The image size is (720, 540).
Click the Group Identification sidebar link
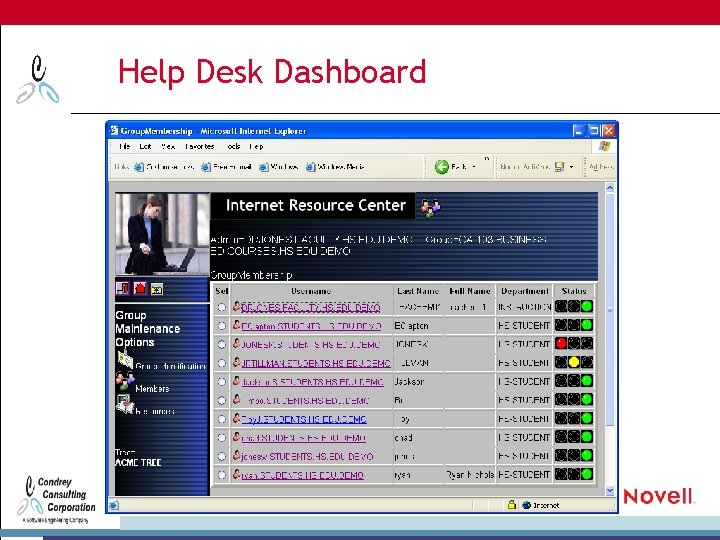pyautogui.click(x=170, y=366)
